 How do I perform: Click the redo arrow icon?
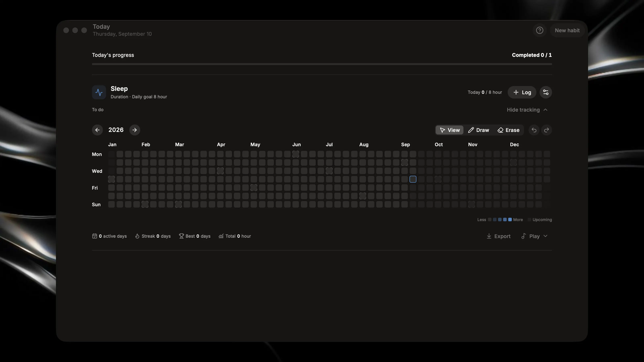[x=547, y=130]
